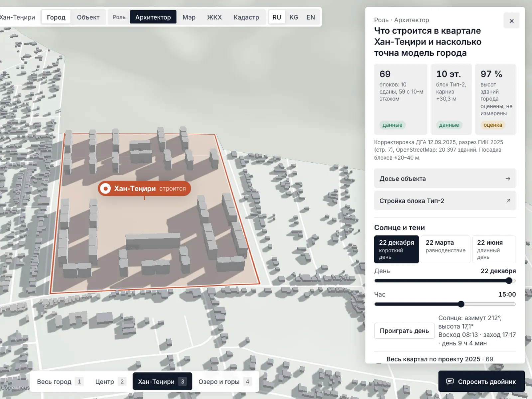Select the 22 марта equinox preset
Viewport: 532px width, 399px height.
tap(446, 249)
